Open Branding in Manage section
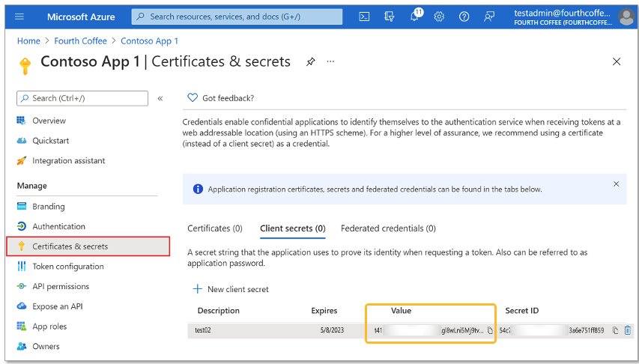 point(49,206)
